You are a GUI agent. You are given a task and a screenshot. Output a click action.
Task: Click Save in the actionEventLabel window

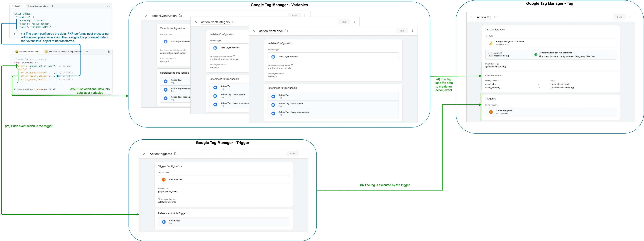[x=402, y=31]
